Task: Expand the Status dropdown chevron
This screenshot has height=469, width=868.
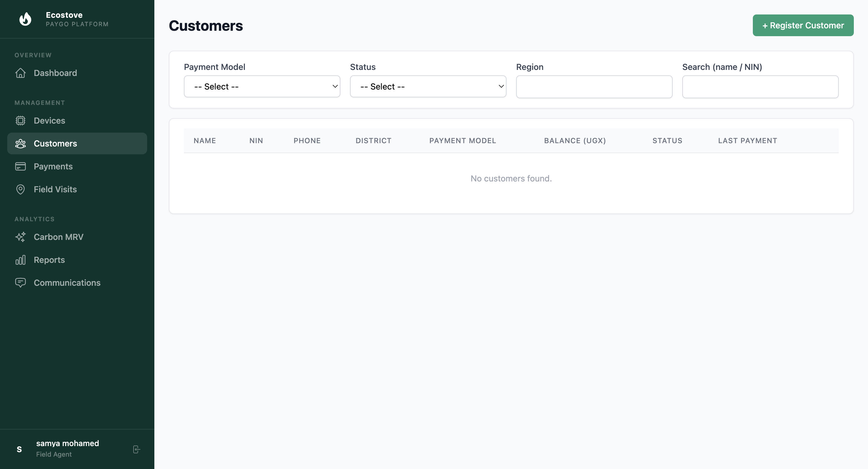Action: coord(501,87)
